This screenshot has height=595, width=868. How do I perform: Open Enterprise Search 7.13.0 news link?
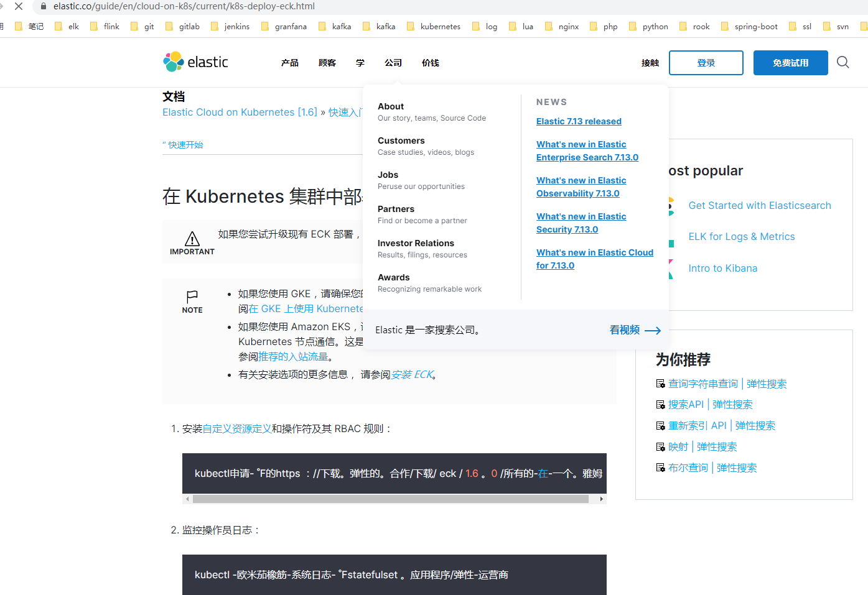point(587,151)
